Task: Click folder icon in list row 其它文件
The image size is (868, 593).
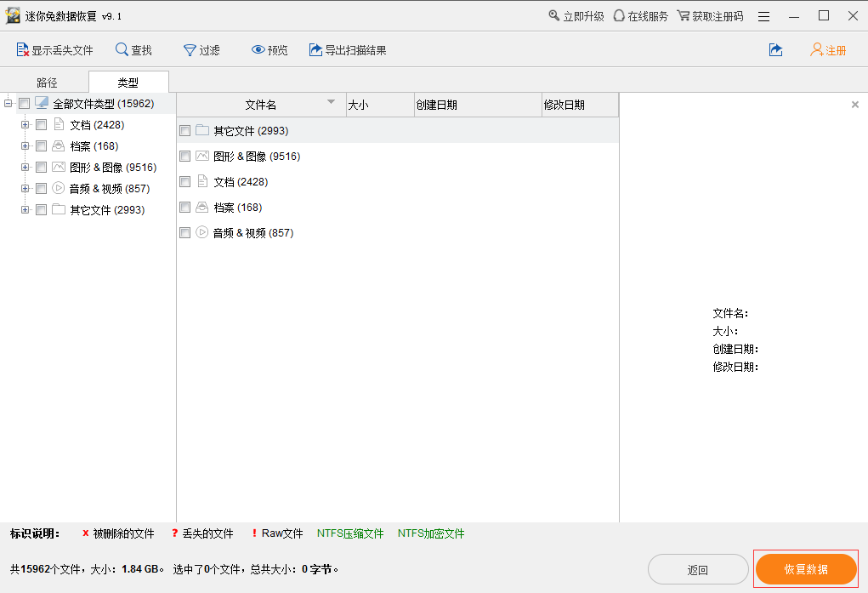Action: [x=202, y=130]
